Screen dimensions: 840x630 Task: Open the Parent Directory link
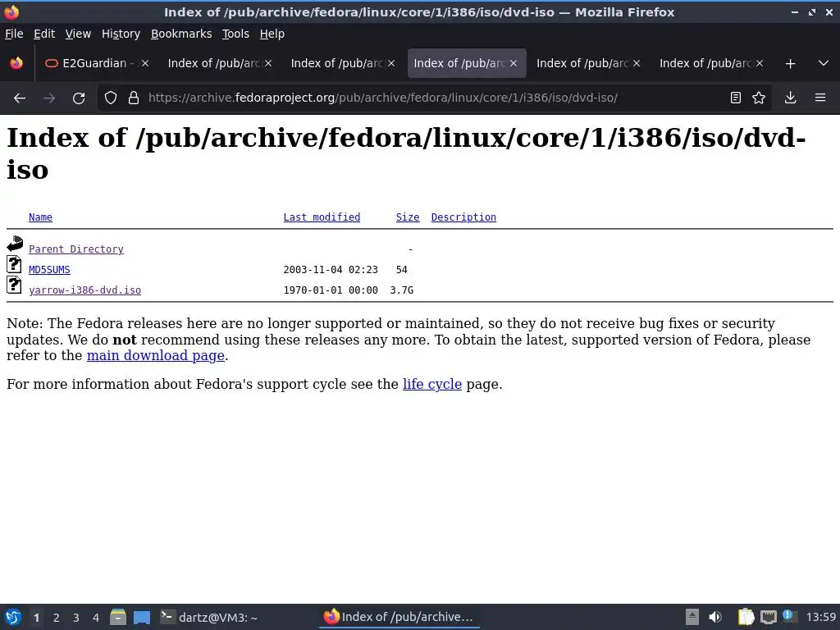pyautogui.click(x=76, y=249)
